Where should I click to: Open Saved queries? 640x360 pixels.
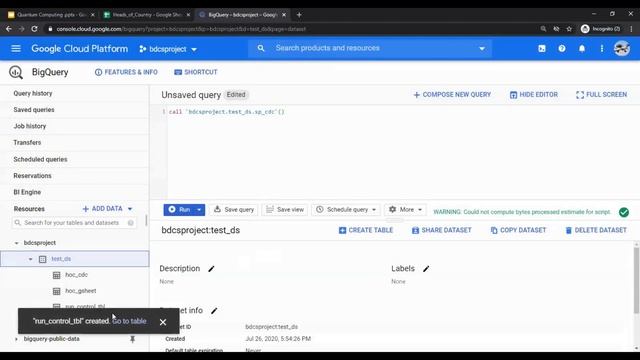click(x=34, y=110)
